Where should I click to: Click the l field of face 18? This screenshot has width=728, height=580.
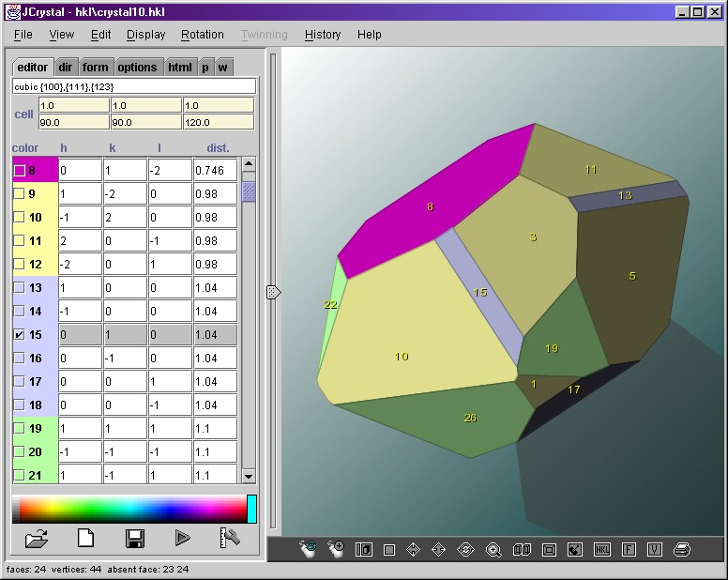pyautogui.click(x=170, y=404)
